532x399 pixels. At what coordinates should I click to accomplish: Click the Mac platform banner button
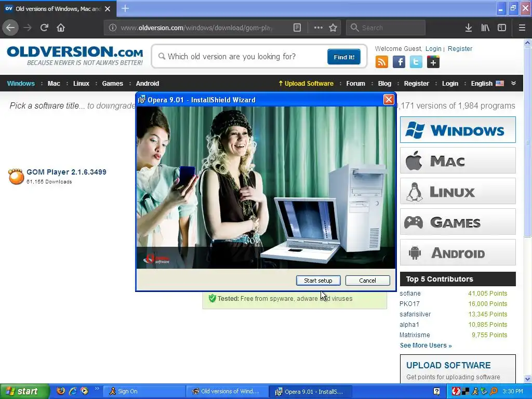pyautogui.click(x=458, y=161)
